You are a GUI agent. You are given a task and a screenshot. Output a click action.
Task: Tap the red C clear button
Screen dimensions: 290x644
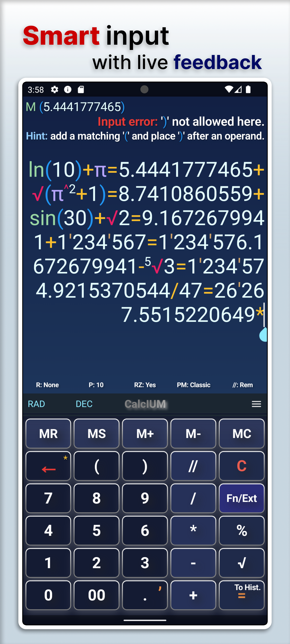click(x=241, y=466)
